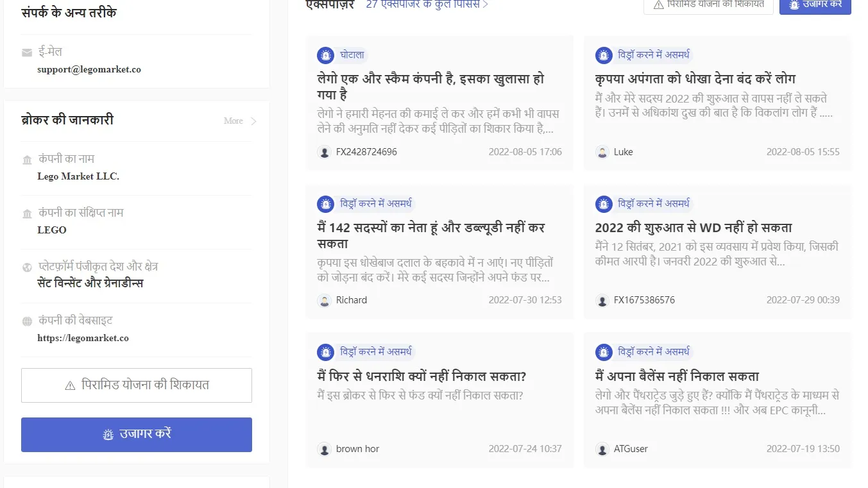Click the company name Lego Market LLC.
The width and height of the screenshot is (868, 488).
click(78, 176)
